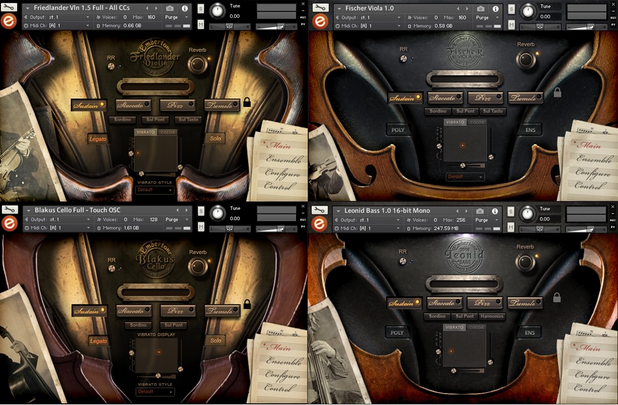
Task: Open info icon in Leonid Bass header
Action: pos(495,211)
